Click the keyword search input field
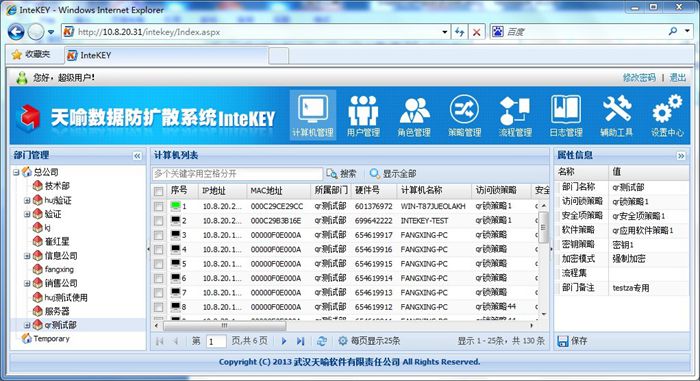 [x=237, y=174]
